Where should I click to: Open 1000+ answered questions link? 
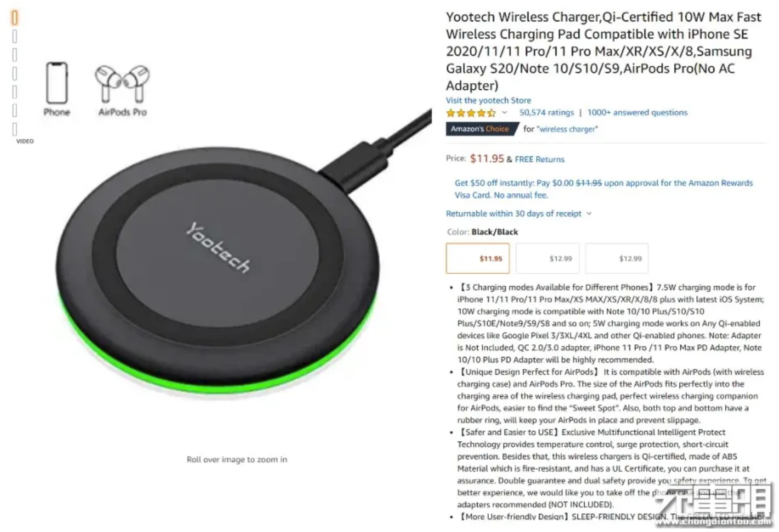pos(637,112)
